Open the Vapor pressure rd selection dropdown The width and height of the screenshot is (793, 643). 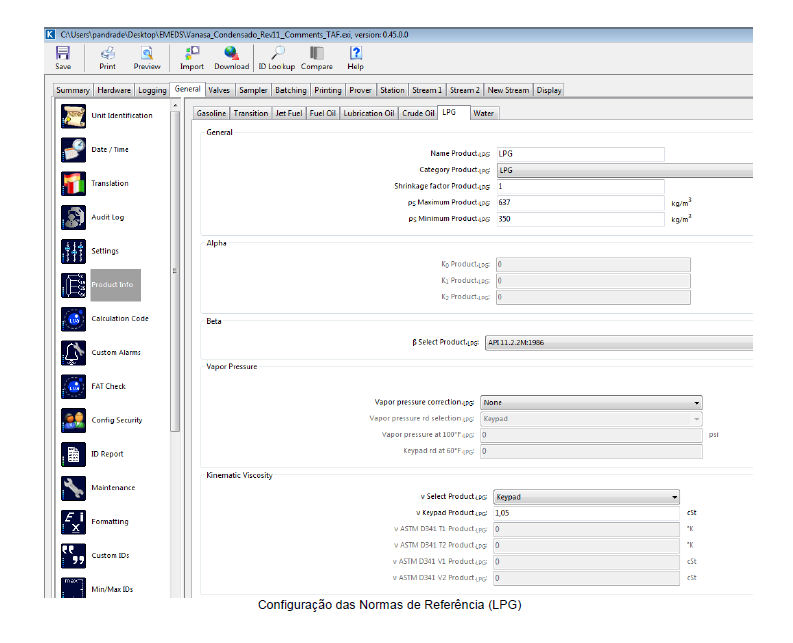click(x=591, y=419)
